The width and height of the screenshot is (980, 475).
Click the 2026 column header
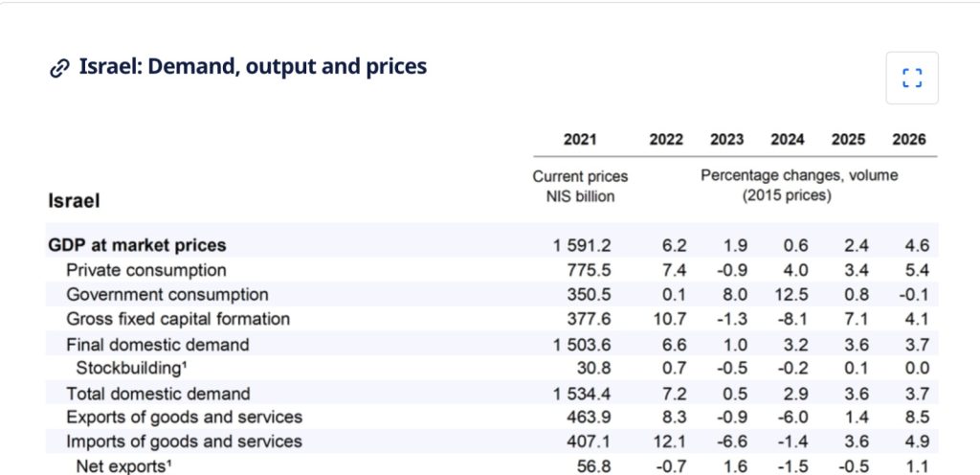tap(908, 140)
